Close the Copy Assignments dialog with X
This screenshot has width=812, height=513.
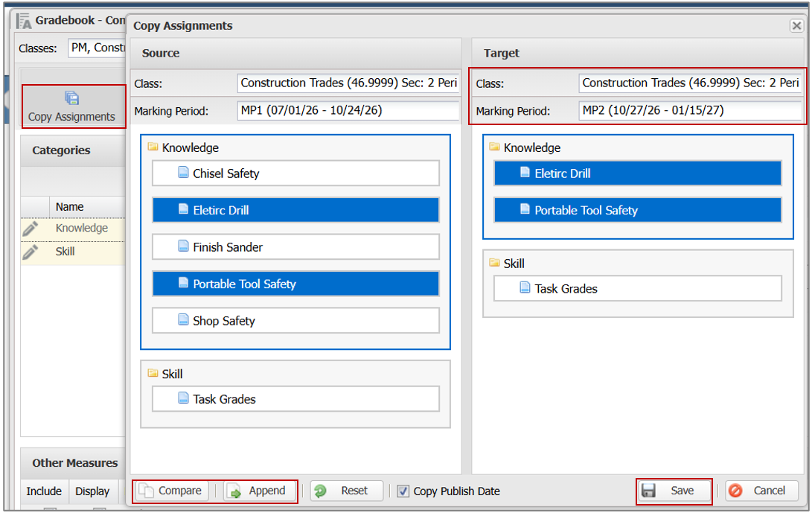(796, 25)
